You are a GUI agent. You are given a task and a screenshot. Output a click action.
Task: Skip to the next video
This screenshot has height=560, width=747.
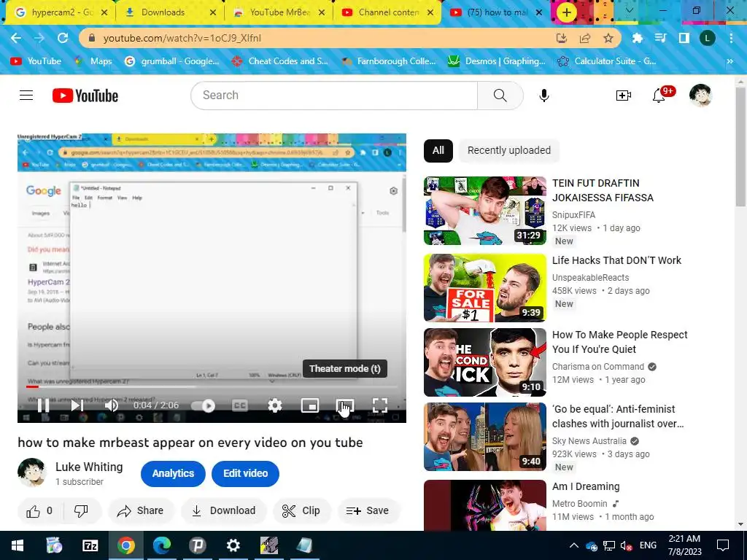click(x=77, y=405)
